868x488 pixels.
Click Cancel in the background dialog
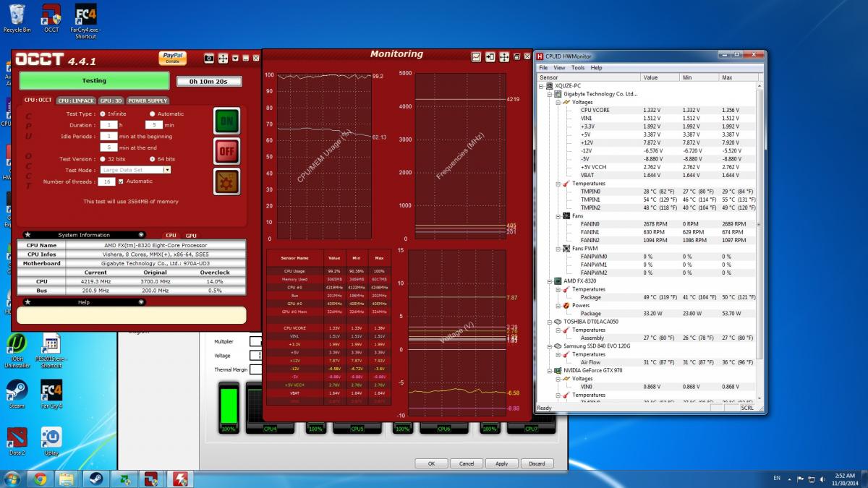[467, 463]
